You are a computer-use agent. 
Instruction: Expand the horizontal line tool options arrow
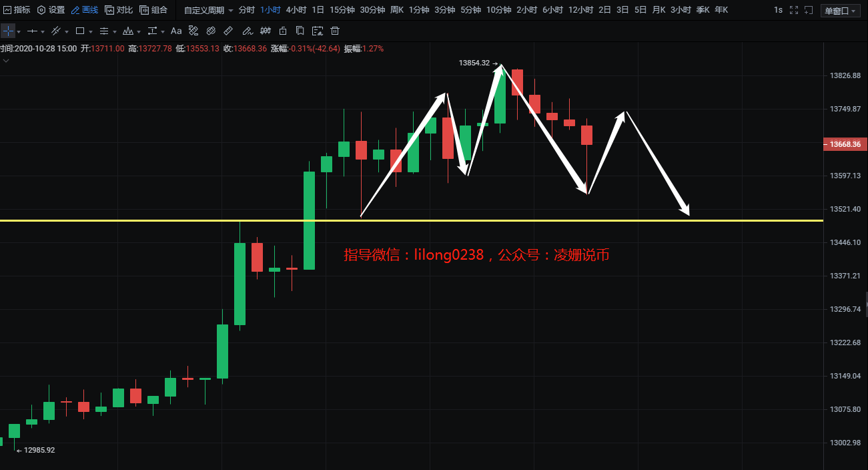click(x=42, y=31)
